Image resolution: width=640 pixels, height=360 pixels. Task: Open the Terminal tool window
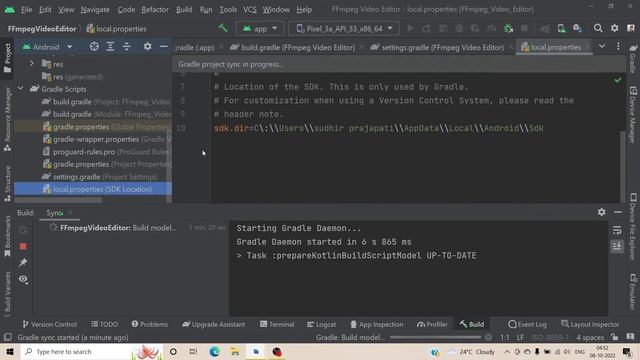(277, 324)
